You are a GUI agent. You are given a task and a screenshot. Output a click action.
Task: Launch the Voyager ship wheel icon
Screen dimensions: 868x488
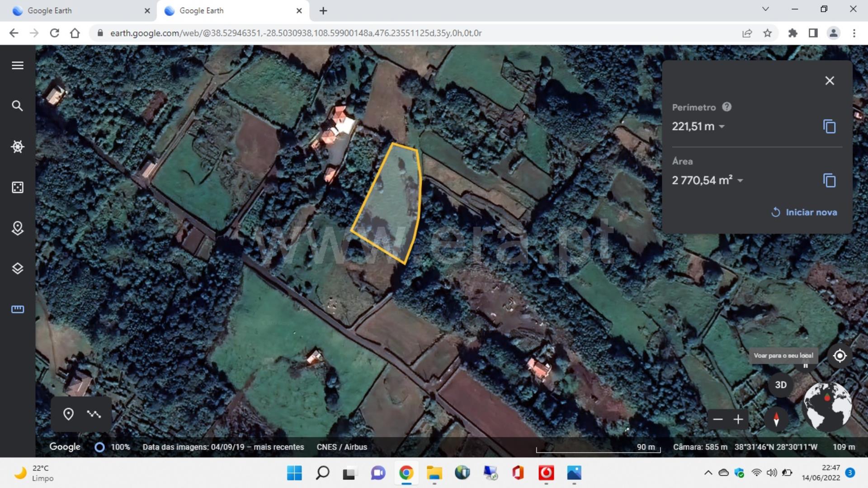click(x=18, y=146)
